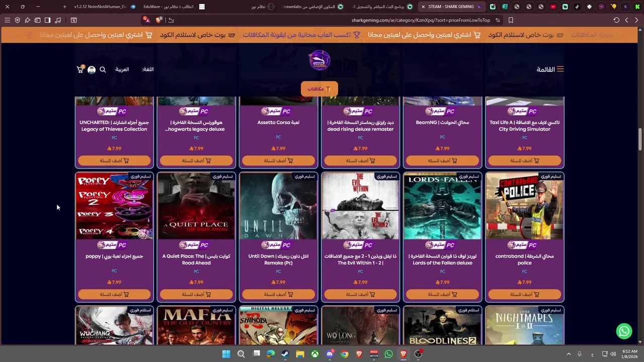Open Poppy Playtime game thumbnail

(114, 206)
